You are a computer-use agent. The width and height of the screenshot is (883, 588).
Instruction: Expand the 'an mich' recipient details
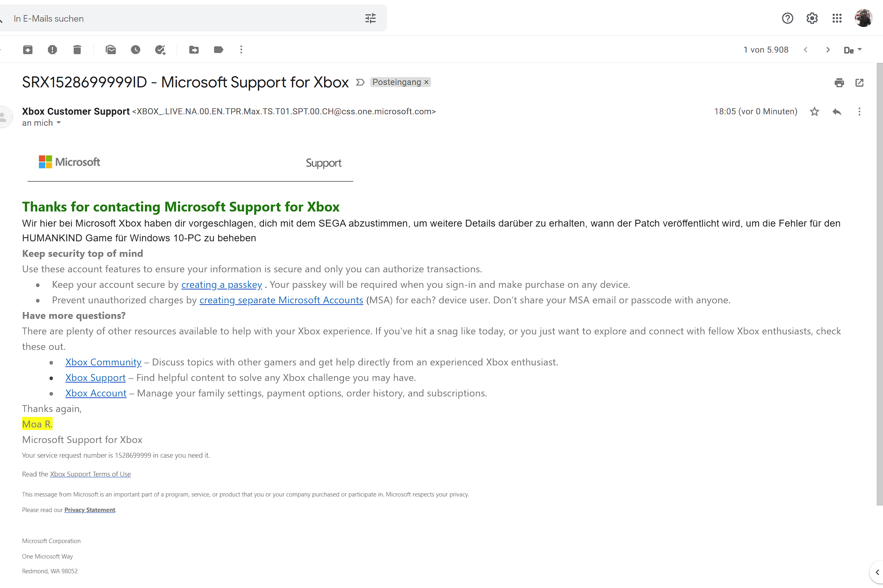pos(58,122)
